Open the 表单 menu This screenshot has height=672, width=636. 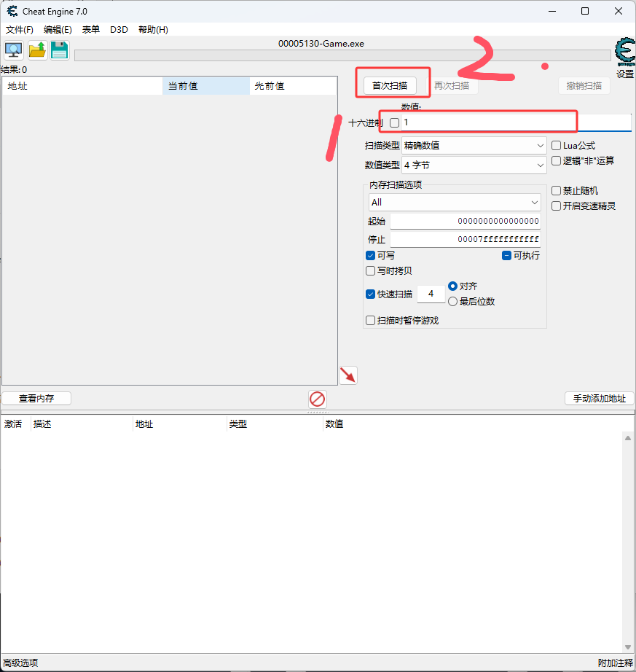pyautogui.click(x=91, y=30)
